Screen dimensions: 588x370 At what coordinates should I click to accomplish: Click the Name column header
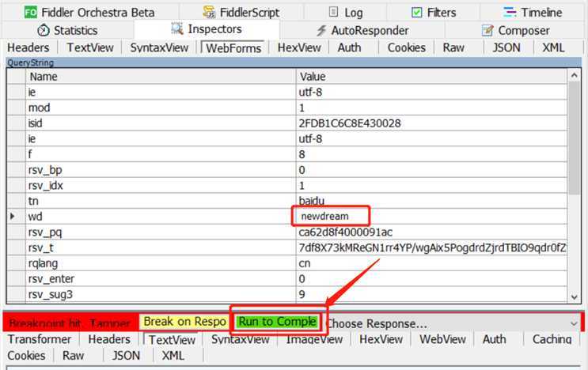[161, 77]
